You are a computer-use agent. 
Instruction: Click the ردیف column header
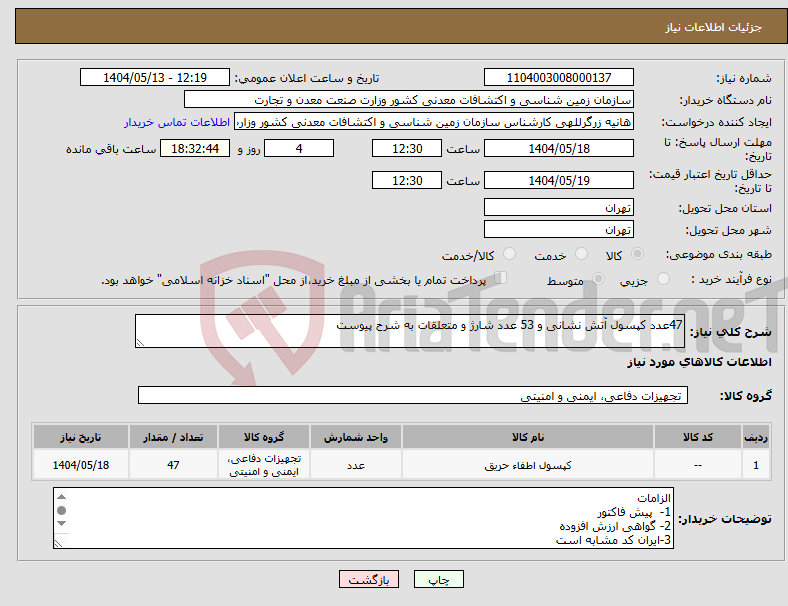(755, 437)
